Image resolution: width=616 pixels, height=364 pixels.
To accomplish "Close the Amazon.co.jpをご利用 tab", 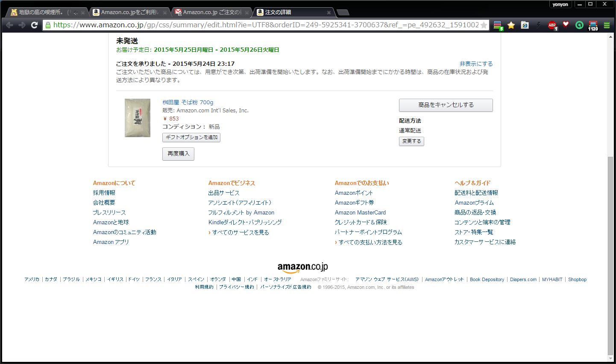I will 164,13.
